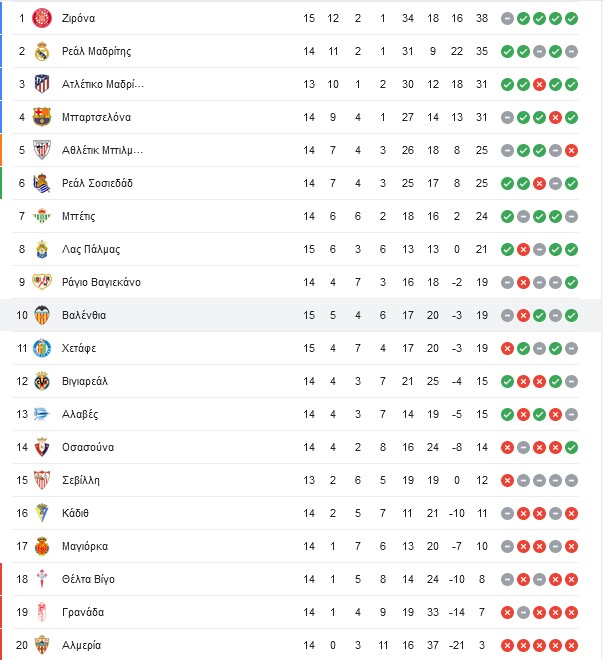Click the Athletic Bilbao club crest
Viewport: 603px width, 660px height.
42,150
